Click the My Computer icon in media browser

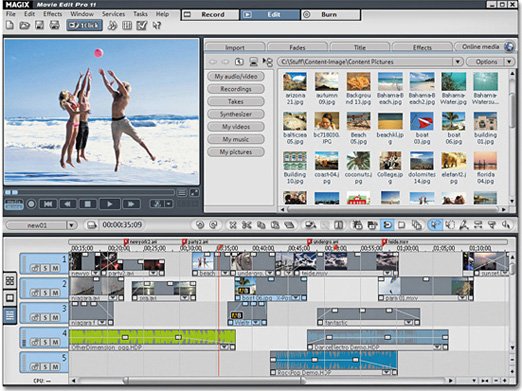(x=253, y=62)
